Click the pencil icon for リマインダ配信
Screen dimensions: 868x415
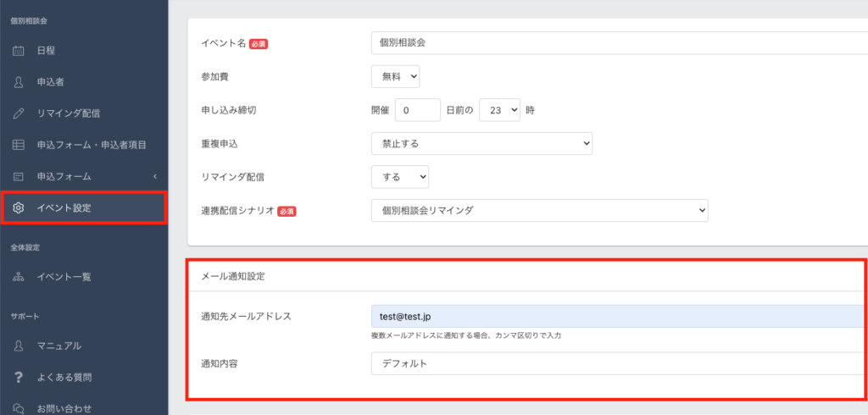pyautogui.click(x=19, y=114)
